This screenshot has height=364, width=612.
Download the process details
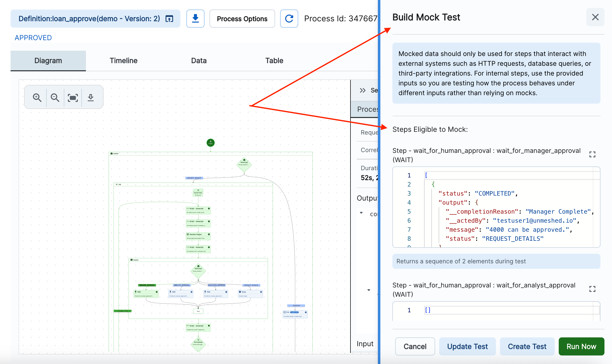(195, 18)
